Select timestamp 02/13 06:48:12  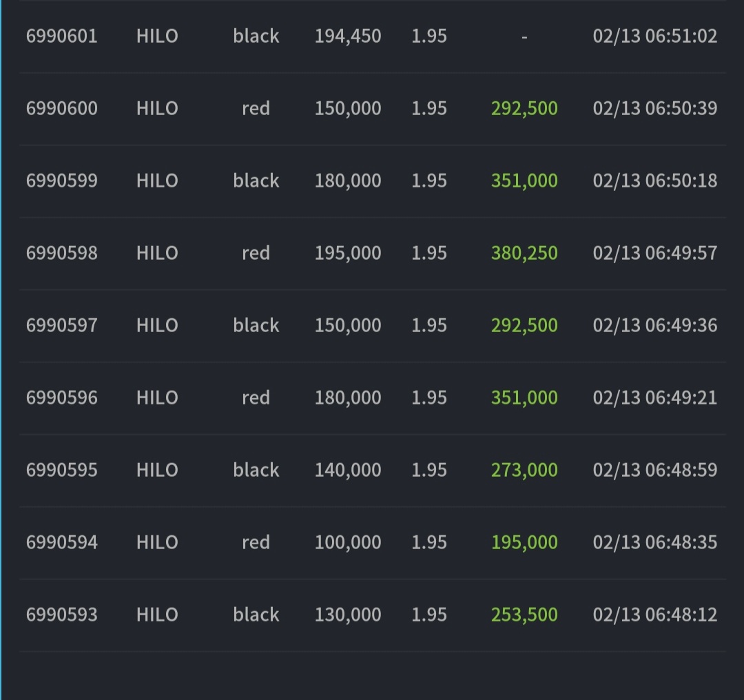[x=655, y=615]
